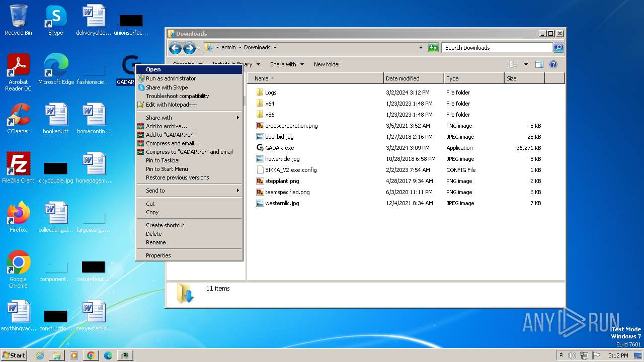Open Microsoft Edge desktop shortcut

(56, 69)
